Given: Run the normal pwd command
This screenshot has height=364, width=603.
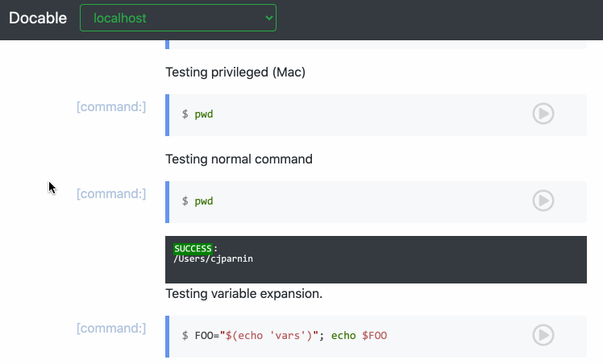Looking at the screenshot, I should (543, 201).
